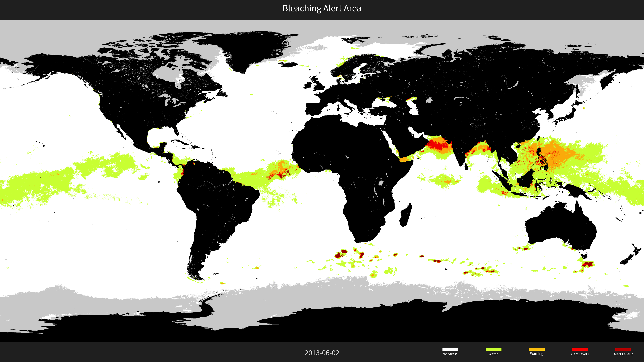This screenshot has width=644, height=362.
Task: Click the date text "2013-06-02"
Action: pyautogui.click(x=322, y=353)
